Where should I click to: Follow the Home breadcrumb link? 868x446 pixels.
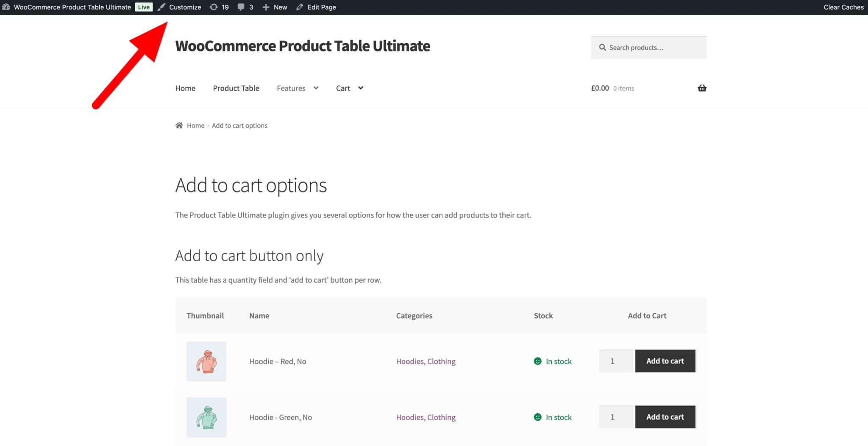click(195, 125)
